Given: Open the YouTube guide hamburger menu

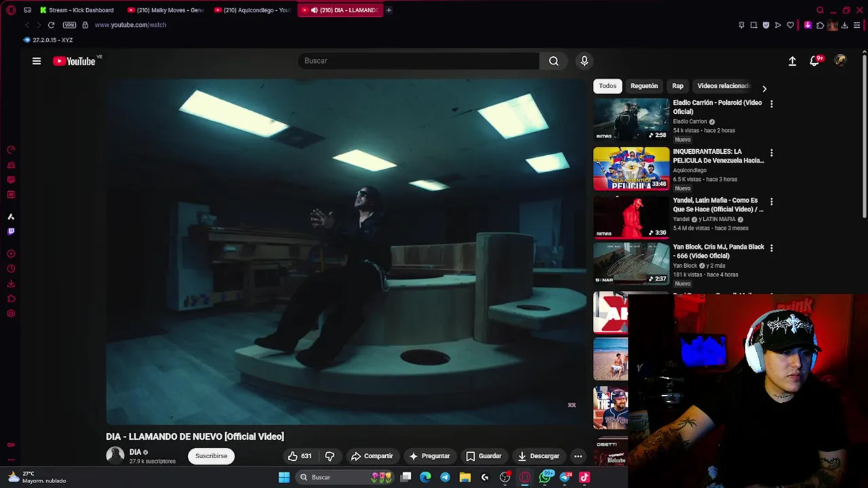Looking at the screenshot, I should (x=37, y=61).
